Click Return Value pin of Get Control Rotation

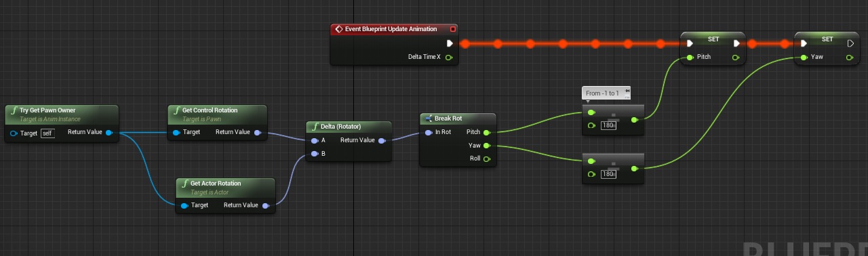pyautogui.click(x=257, y=132)
